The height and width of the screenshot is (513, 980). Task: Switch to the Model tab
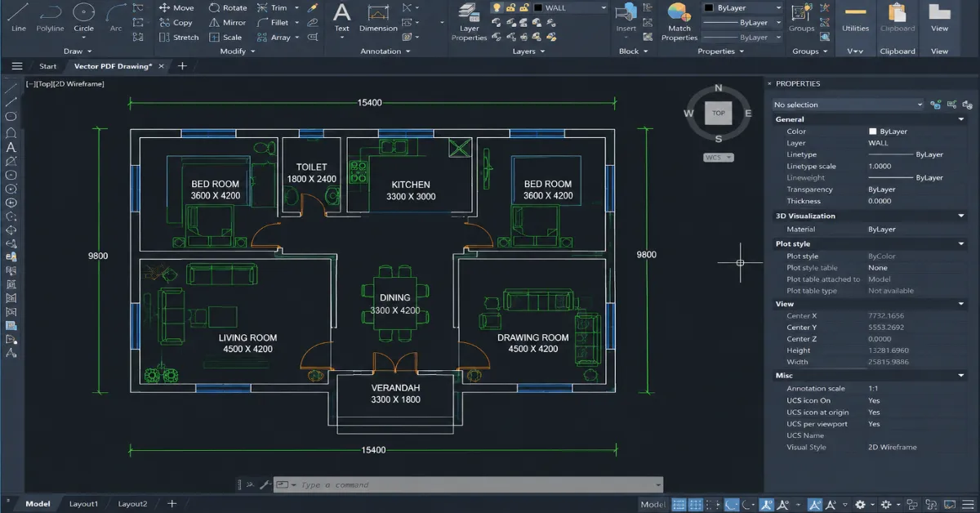click(38, 504)
